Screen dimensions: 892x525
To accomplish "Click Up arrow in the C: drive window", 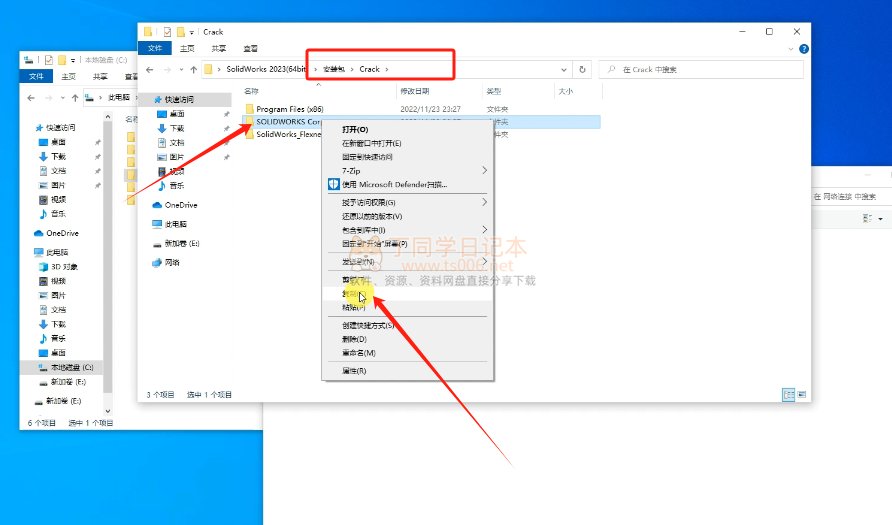I will click(x=75, y=98).
